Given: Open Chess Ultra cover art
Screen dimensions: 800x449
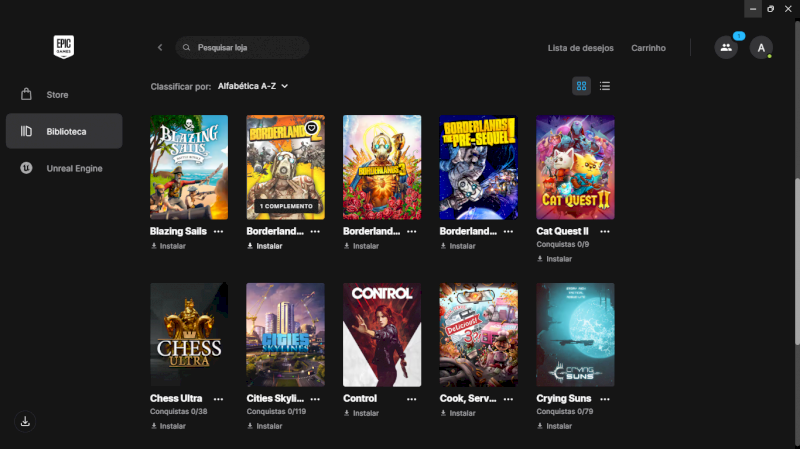Looking at the screenshot, I should [189, 335].
